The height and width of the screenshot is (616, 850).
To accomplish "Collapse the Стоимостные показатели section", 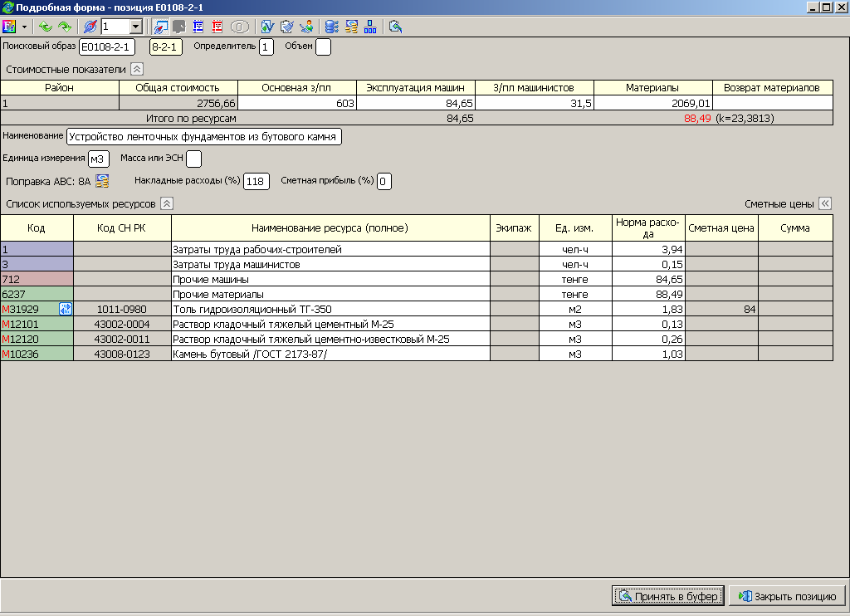I will (137, 69).
